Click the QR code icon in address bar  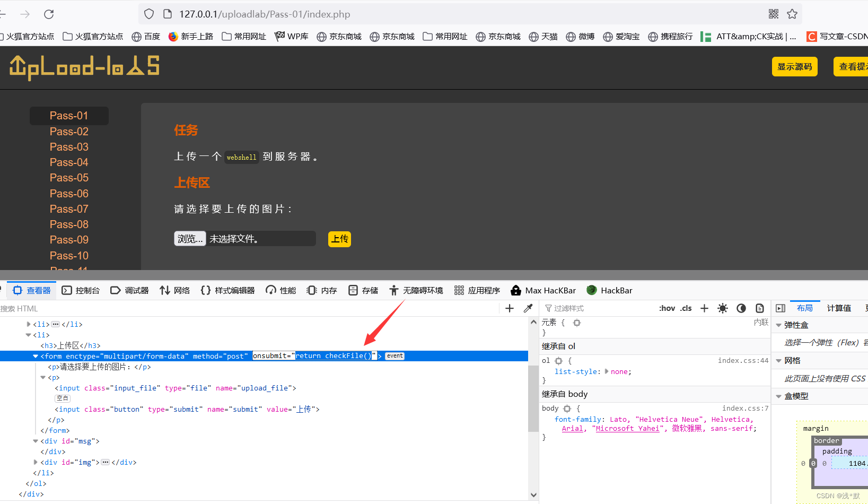[x=774, y=14]
